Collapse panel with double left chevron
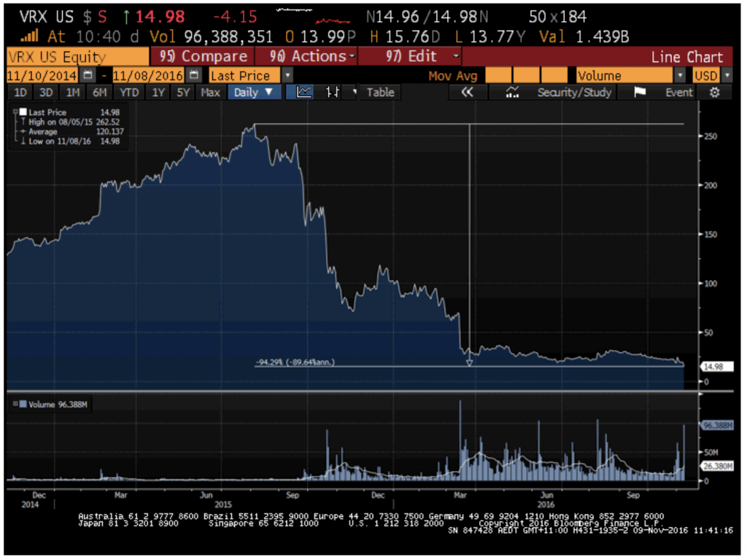 pos(468,92)
